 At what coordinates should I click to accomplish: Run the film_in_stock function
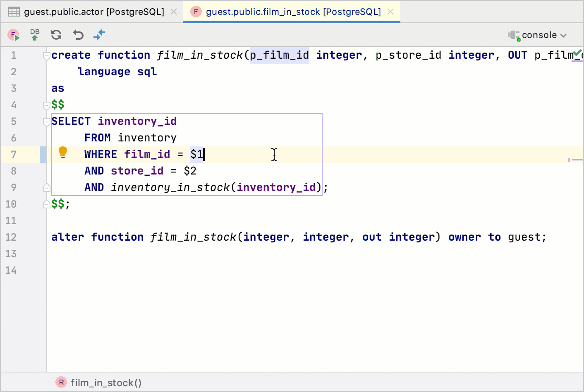click(x=14, y=35)
